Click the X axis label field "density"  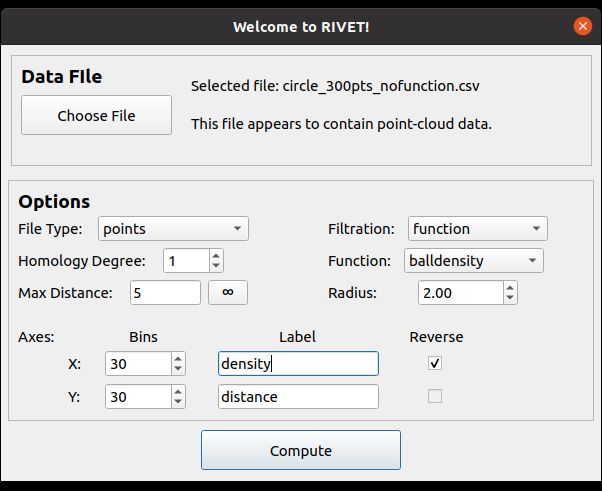(298, 364)
